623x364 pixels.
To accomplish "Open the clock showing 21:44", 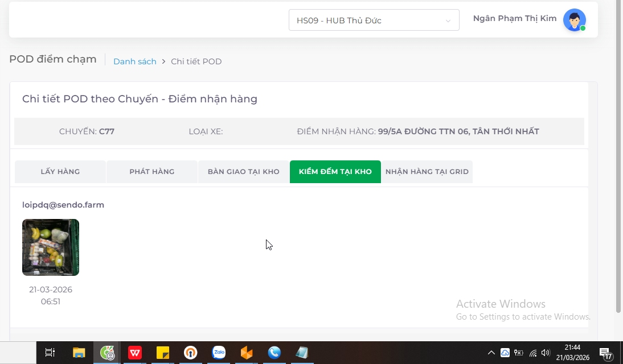I will click(572, 353).
